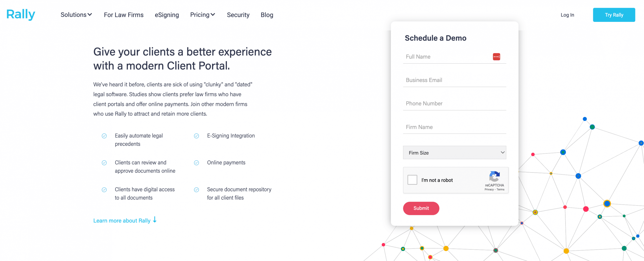
Task: Open the For Law Firms page
Action: coord(124,15)
